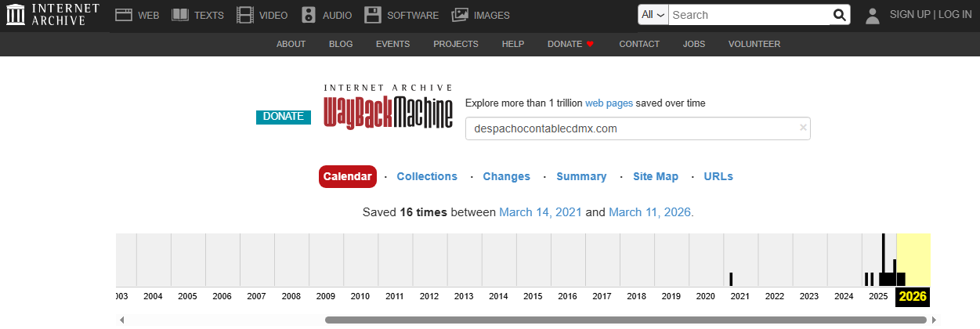Click the IMAGES label in top bar
Image resolution: width=980 pixels, height=329 pixels.
coord(492,15)
